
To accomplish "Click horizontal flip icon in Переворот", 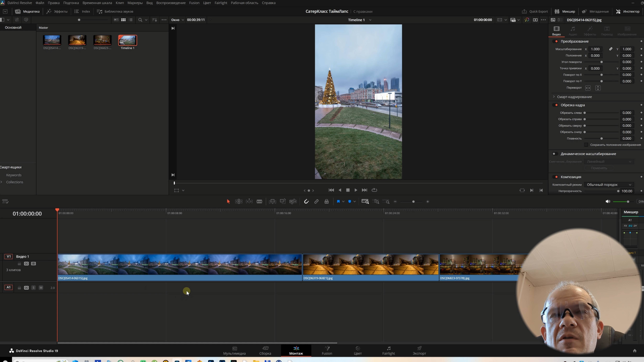I will [588, 88].
